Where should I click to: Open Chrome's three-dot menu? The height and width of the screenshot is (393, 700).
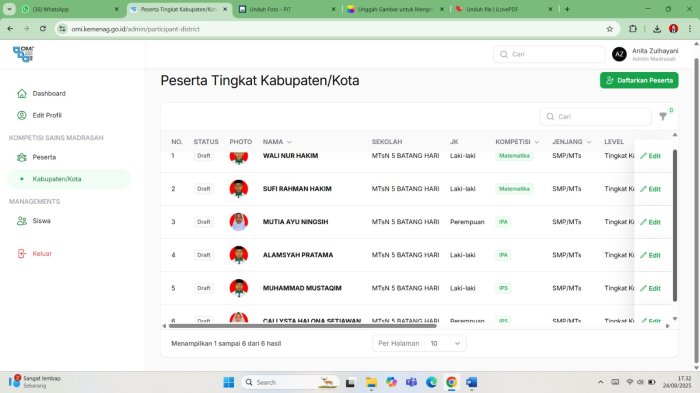coord(690,29)
